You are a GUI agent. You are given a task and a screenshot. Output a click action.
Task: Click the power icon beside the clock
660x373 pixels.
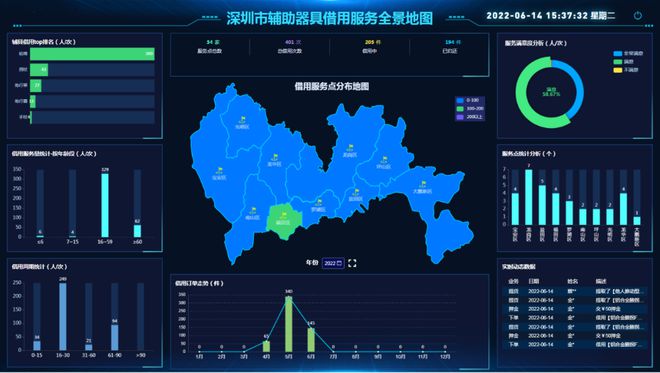[638, 16]
